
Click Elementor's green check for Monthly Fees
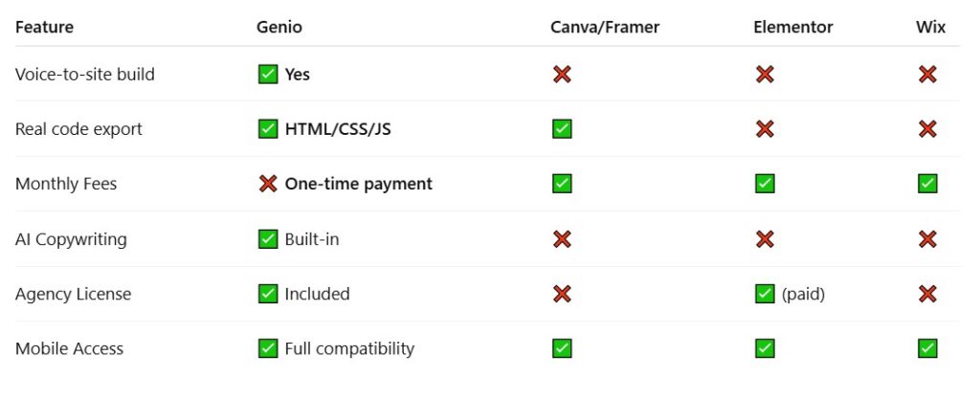pyautogui.click(x=765, y=184)
